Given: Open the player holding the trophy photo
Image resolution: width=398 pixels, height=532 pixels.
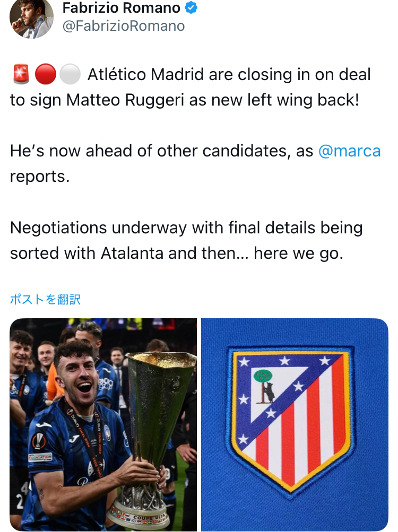Looking at the screenshot, I should click(x=103, y=425).
